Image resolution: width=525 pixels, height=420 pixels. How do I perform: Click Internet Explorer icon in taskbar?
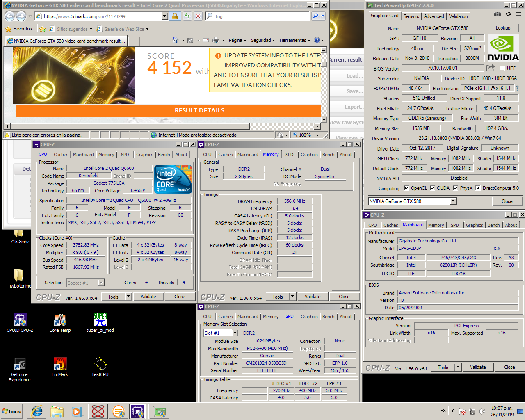37,411
